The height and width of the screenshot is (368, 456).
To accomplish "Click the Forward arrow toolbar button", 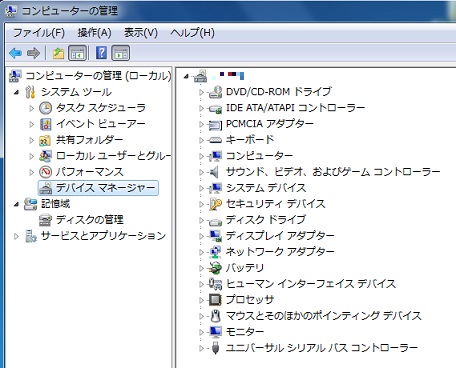I will coord(33,53).
